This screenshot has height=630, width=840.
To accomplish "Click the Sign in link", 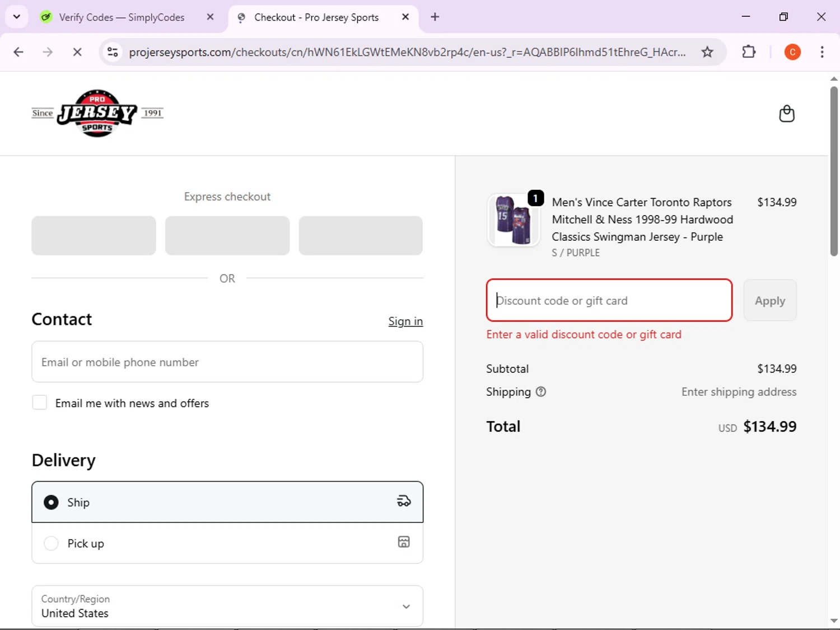I will 405,321.
